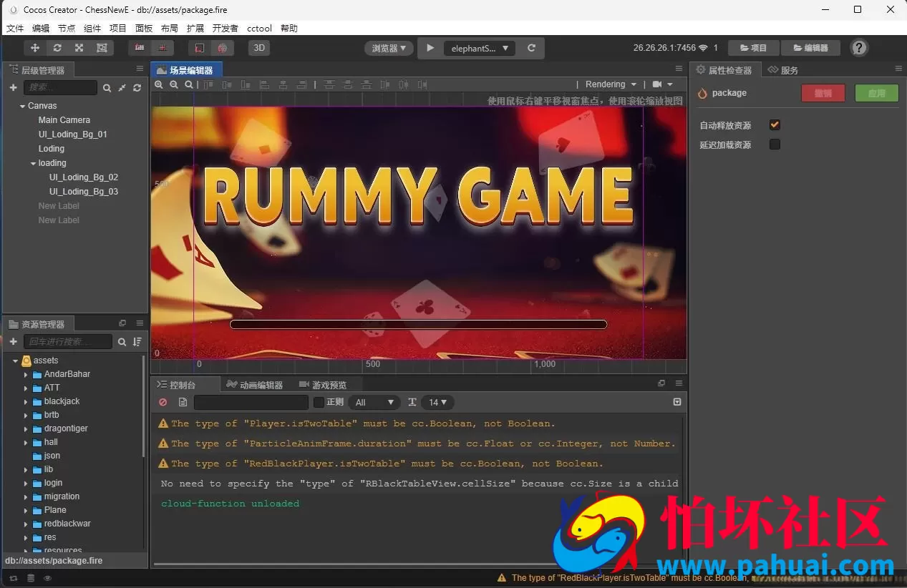Click the green 应用 apply button
This screenshot has width=907, height=588.
point(877,93)
